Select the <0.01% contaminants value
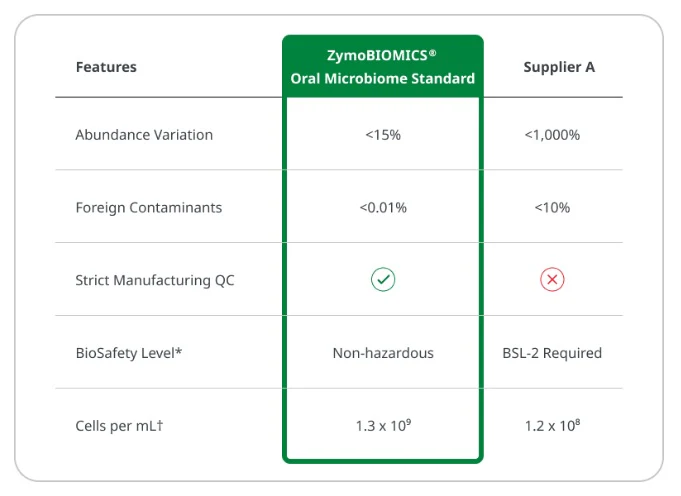The image size is (681, 496). [x=383, y=208]
